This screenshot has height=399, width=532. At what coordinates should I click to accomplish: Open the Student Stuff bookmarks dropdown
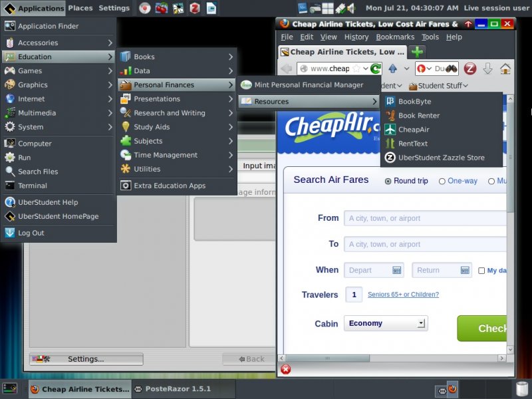coord(439,86)
